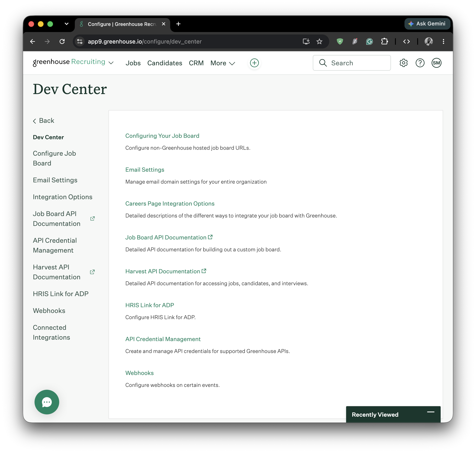Minimize the Recently Viewed panel
476x453 pixels.
pyautogui.click(x=431, y=412)
